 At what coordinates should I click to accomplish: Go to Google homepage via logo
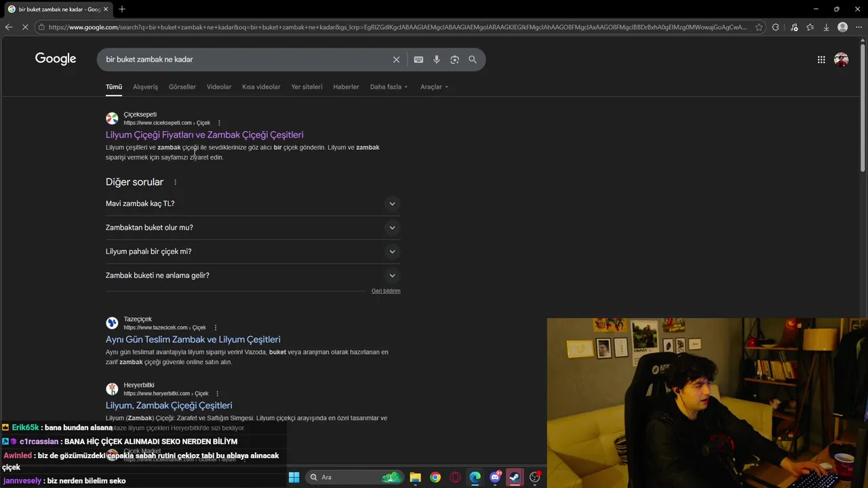click(56, 59)
